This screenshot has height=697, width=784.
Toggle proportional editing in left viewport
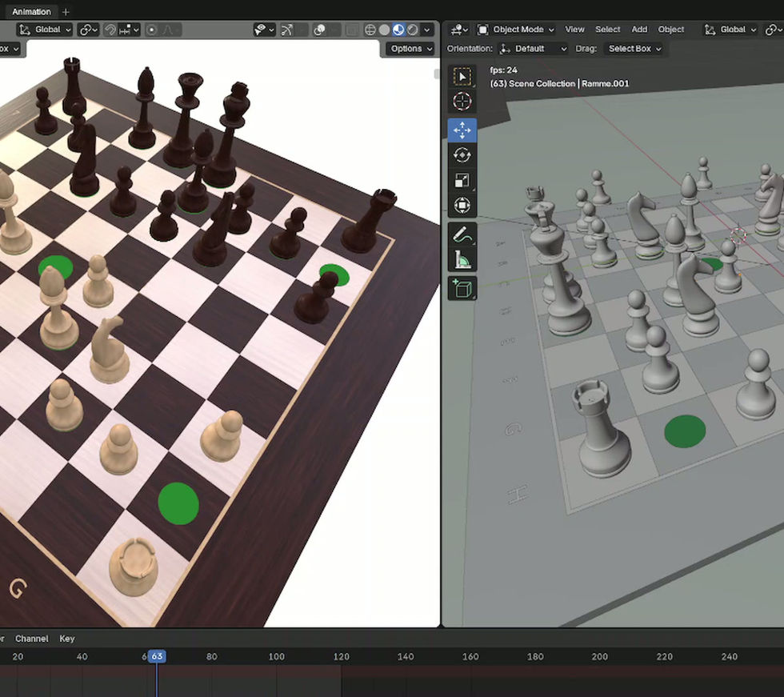[152, 30]
